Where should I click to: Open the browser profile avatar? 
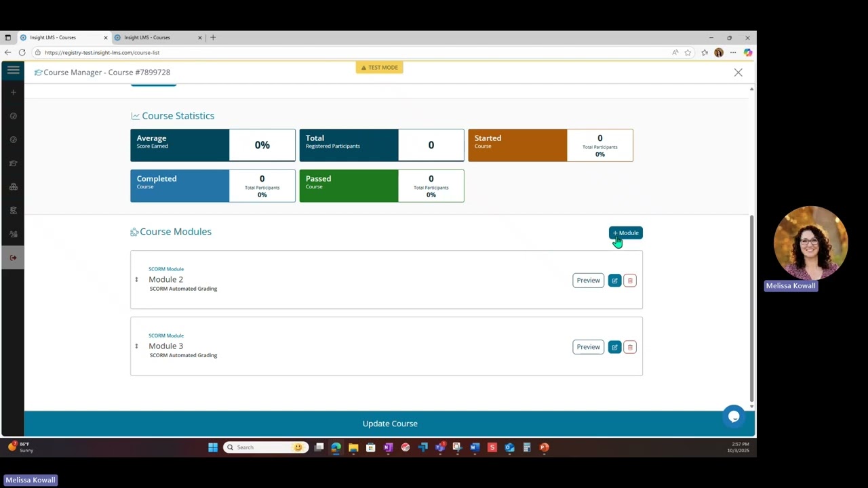click(x=719, y=53)
